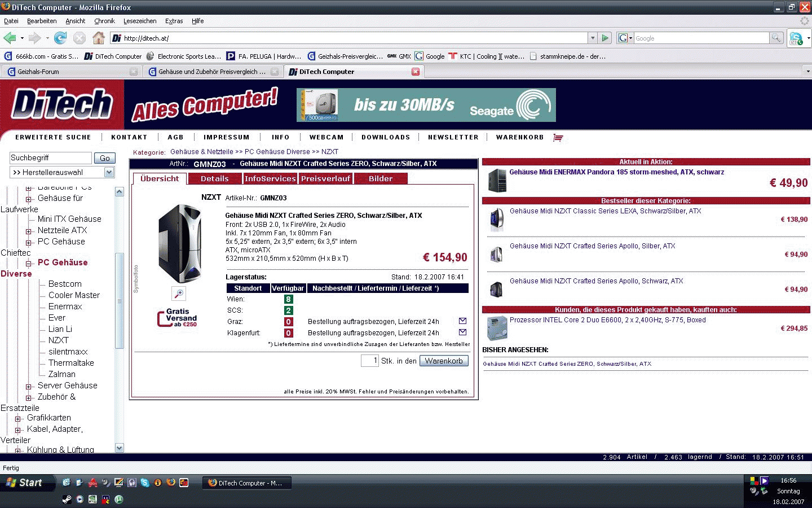Open the DiTech shopping cart icon
This screenshot has width=812, height=508.
[558, 137]
